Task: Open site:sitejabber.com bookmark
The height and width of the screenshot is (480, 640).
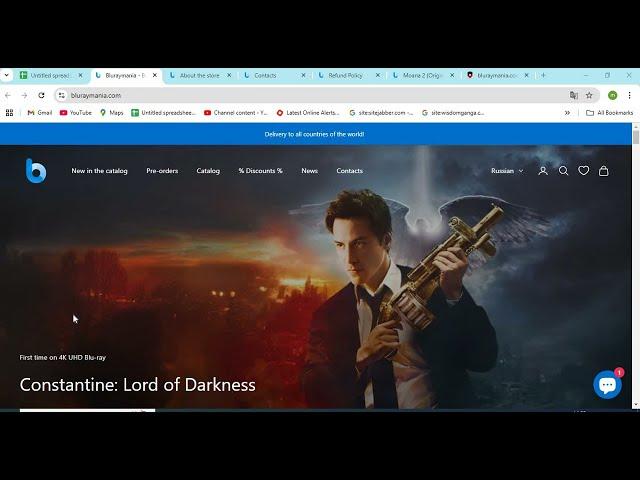Action: pyautogui.click(x=381, y=113)
